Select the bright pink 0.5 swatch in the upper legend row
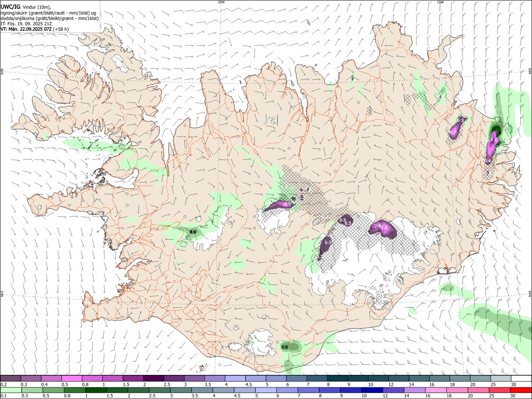Viewport: 532px width, 399px height. pyautogui.click(x=72, y=378)
